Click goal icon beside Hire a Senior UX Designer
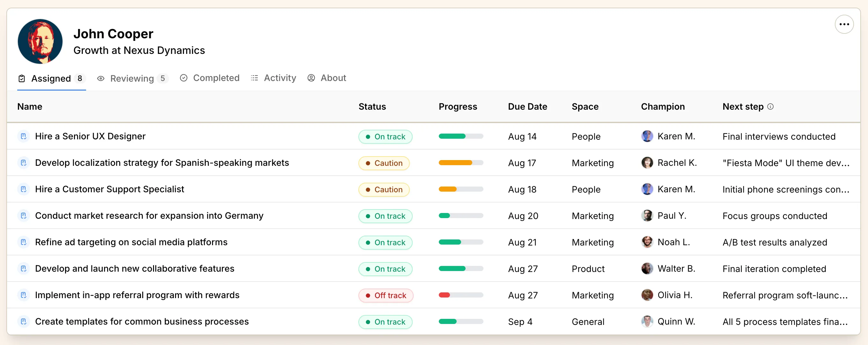The width and height of the screenshot is (868, 345). [24, 136]
